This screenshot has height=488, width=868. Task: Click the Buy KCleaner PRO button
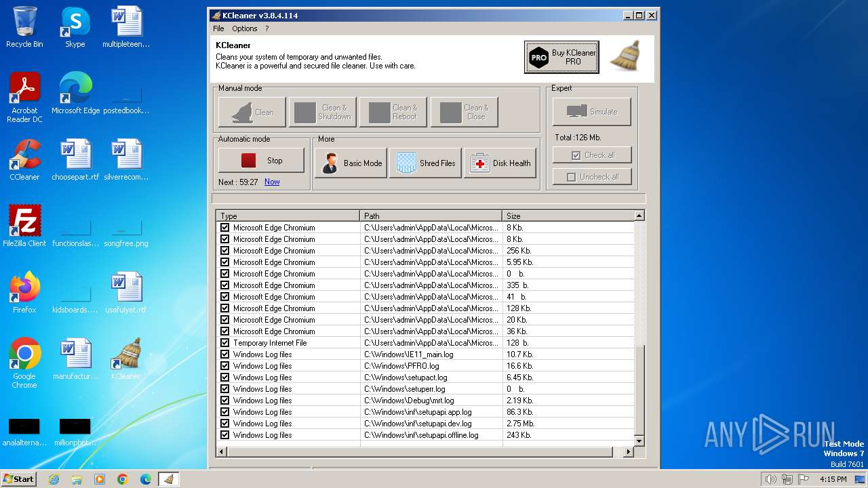click(x=561, y=57)
